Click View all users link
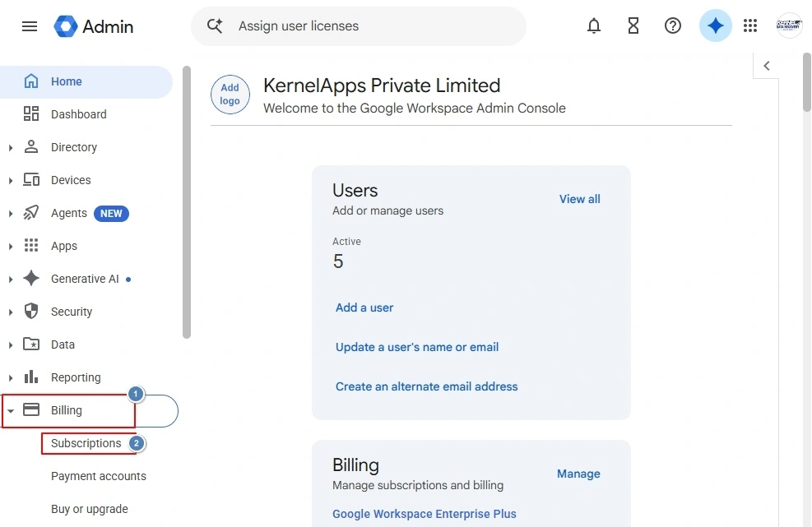The height and width of the screenshot is (527, 812). tap(579, 199)
